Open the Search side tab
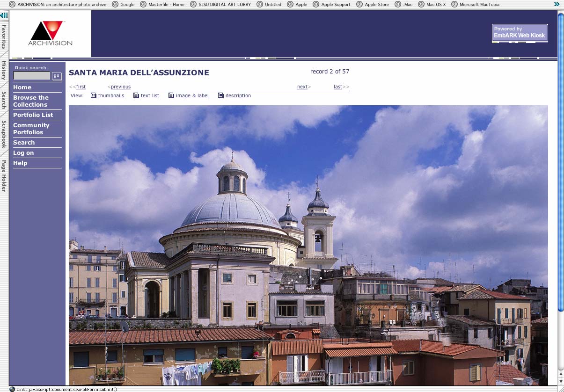The width and height of the screenshot is (564, 392). (4, 100)
